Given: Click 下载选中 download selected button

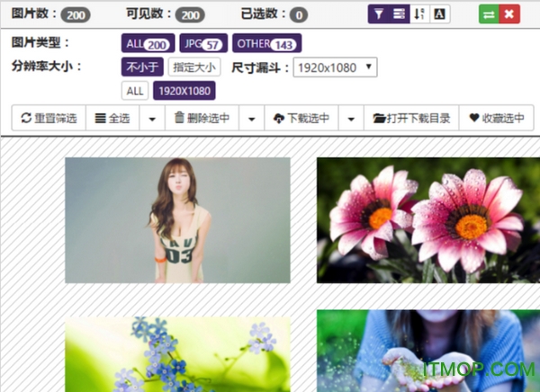Looking at the screenshot, I should 301,118.
